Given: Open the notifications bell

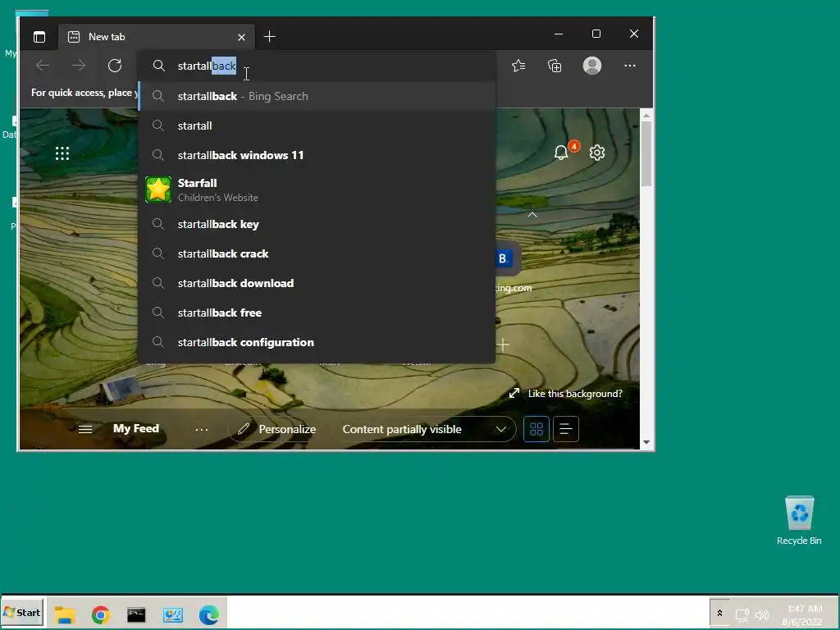Looking at the screenshot, I should [x=561, y=153].
